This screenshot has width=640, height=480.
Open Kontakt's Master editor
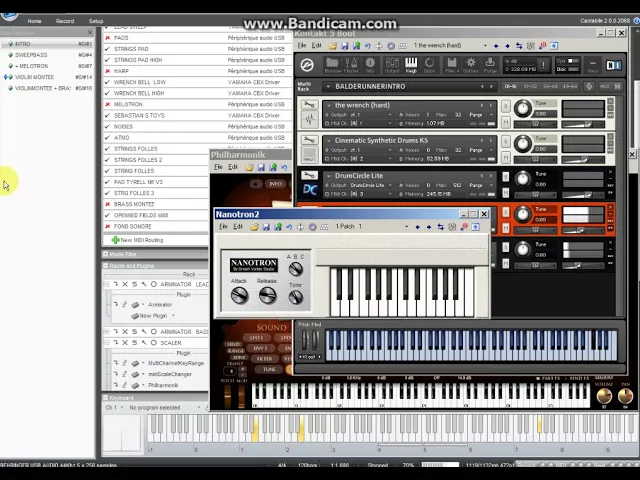tap(351, 65)
